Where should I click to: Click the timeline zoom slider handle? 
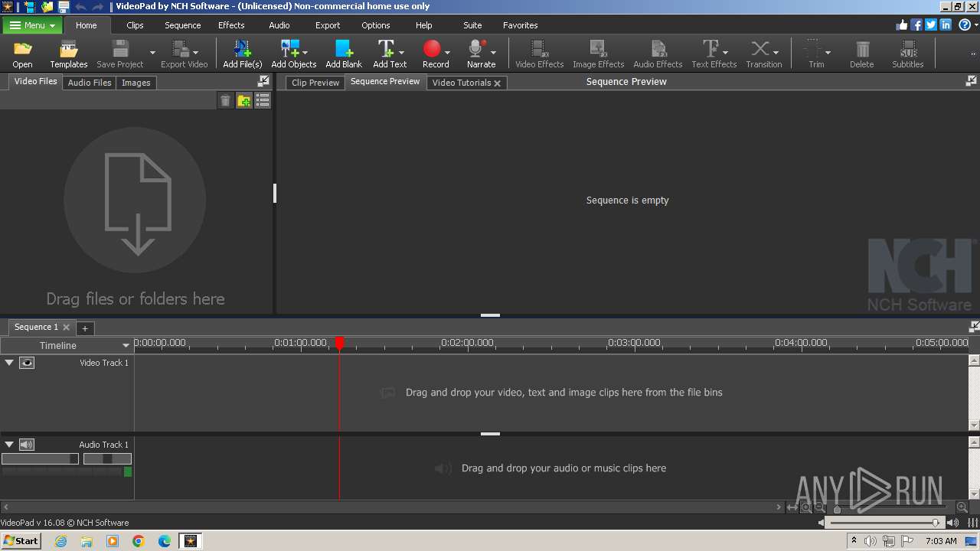click(837, 508)
